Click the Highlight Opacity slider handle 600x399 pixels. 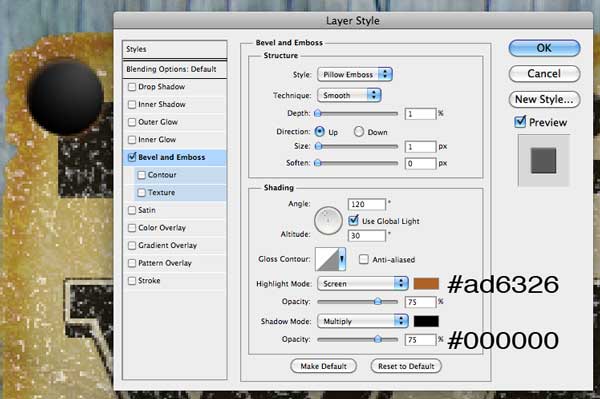point(378,301)
